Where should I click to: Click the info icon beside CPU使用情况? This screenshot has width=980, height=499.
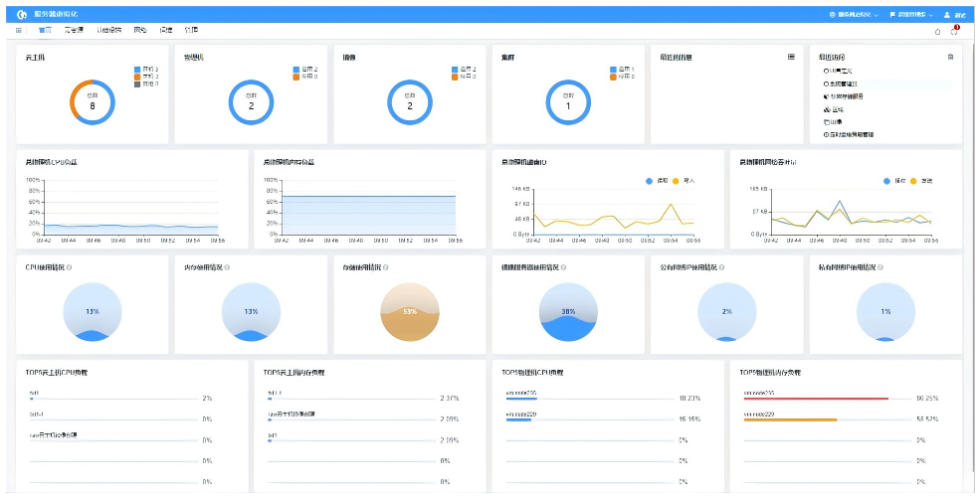coord(69,267)
